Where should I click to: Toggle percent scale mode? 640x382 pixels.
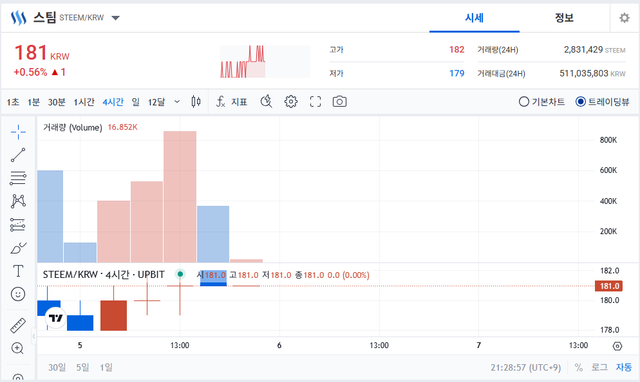578,367
